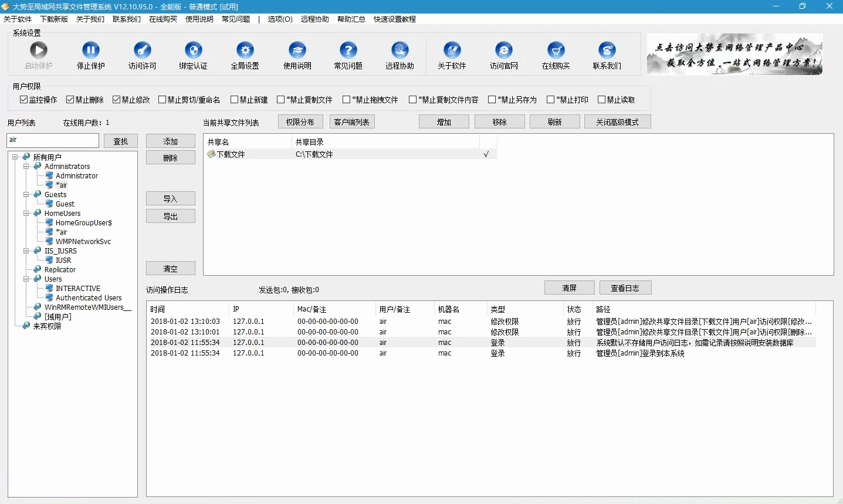Open 访问官网 browser icon

click(x=503, y=50)
